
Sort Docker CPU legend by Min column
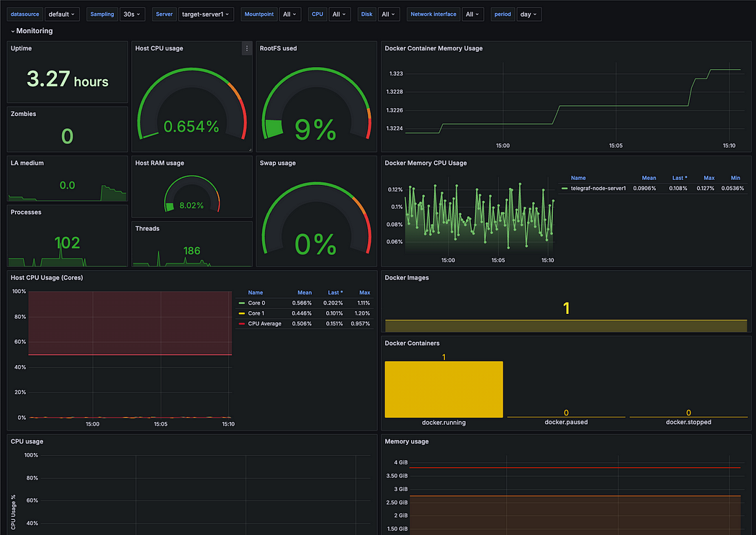tap(735, 178)
